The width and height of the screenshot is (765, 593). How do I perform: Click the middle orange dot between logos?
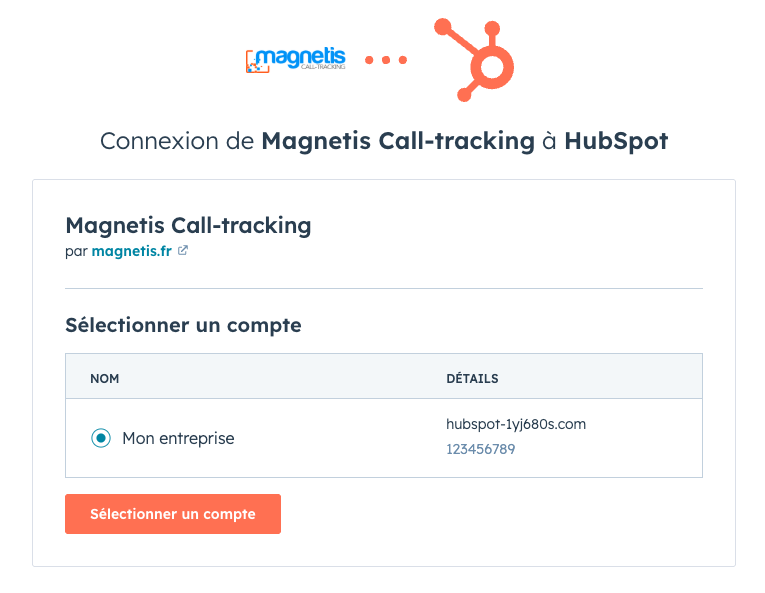(x=386, y=60)
